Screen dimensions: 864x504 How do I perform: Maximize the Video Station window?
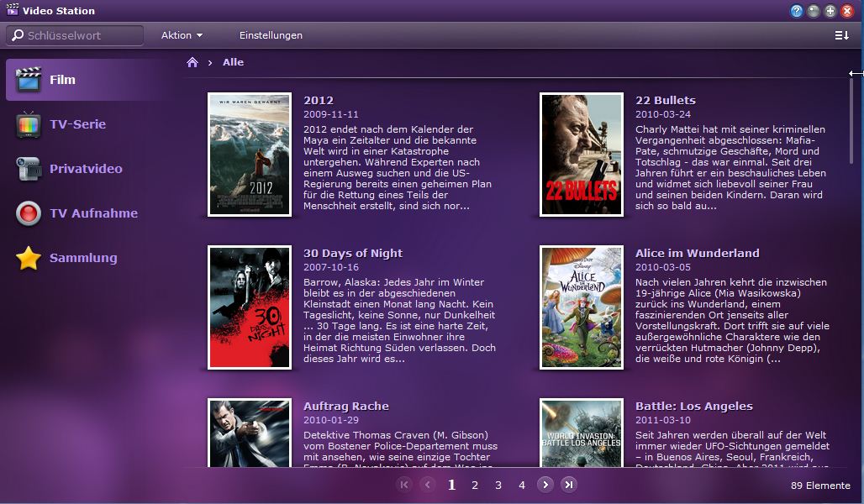coord(830,10)
